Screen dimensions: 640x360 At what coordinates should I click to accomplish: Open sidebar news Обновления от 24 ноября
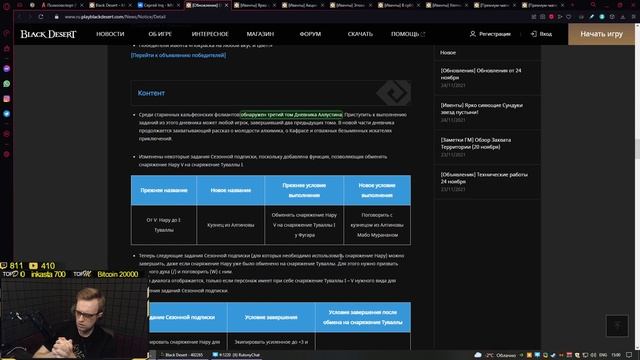[x=487, y=78]
